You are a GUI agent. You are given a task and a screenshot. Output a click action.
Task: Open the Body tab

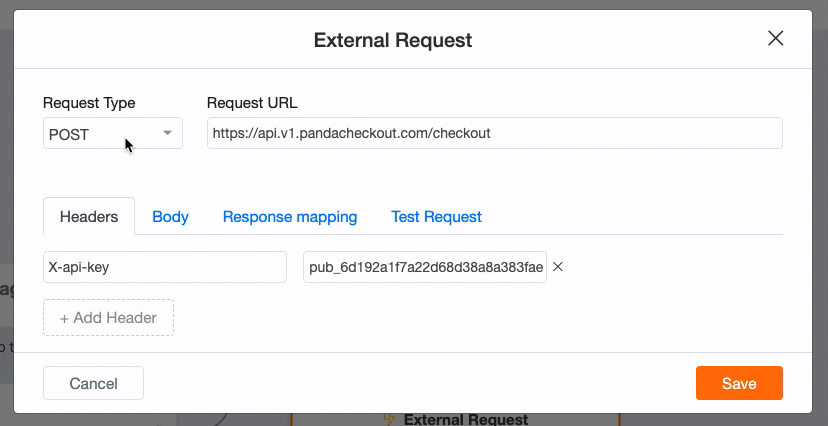click(x=171, y=217)
